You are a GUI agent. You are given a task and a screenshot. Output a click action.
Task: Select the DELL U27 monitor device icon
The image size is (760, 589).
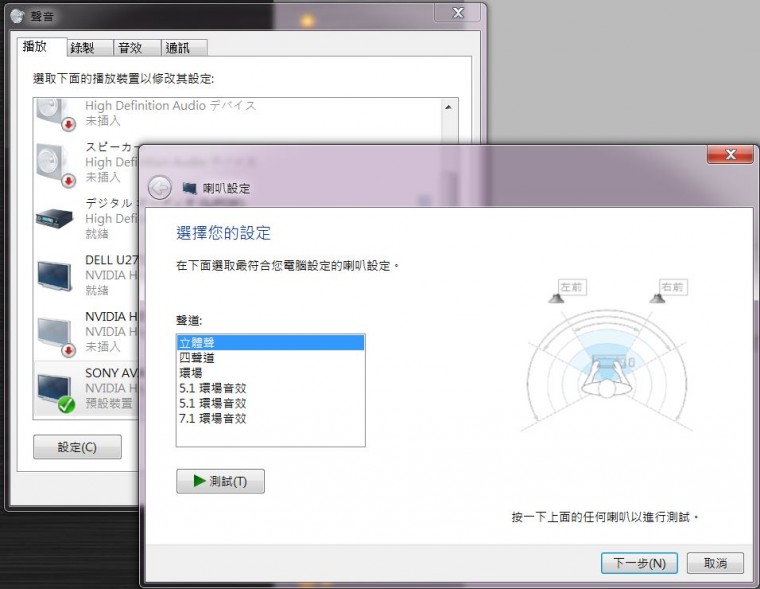pyautogui.click(x=55, y=275)
